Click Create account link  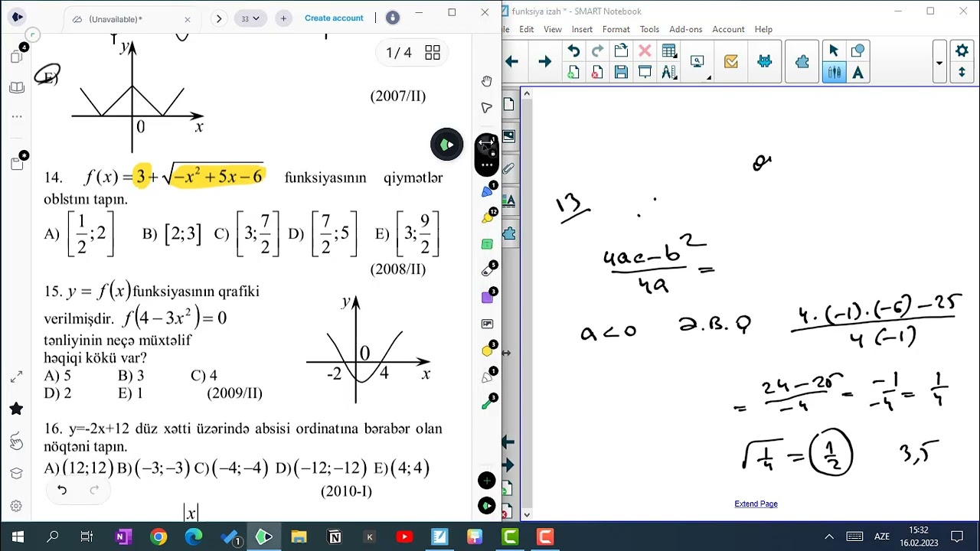(334, 18)
